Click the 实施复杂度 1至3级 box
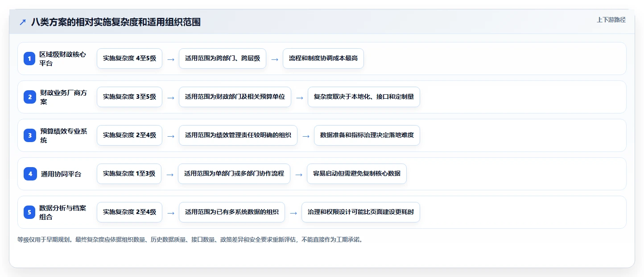Screen dimensions: 644x277 (x=129, y=174)
